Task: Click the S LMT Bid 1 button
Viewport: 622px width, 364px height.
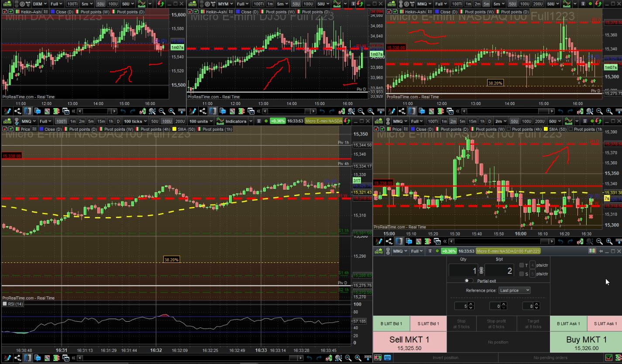Action: point(428,323)
